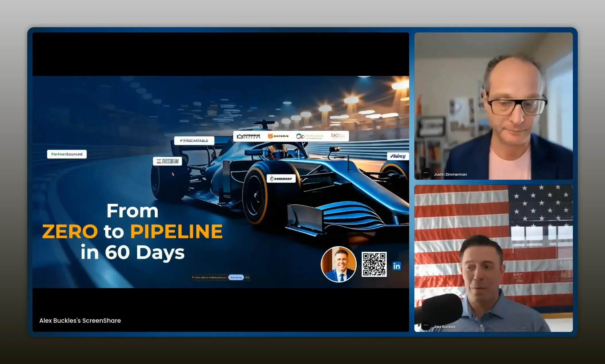Click the PartnerSourced logo badge

click(67, 154)
